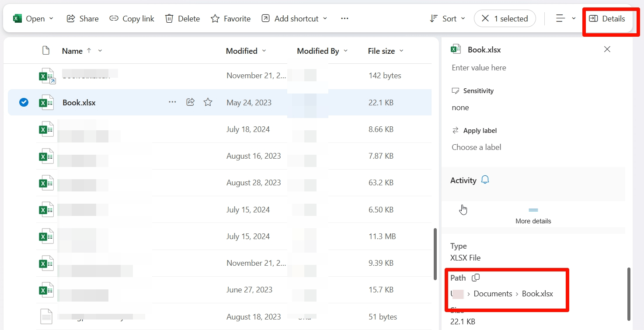The image size is (644, 330).
Task: Click Documents in the Path breadcrumb
Action: click(493, 294)
